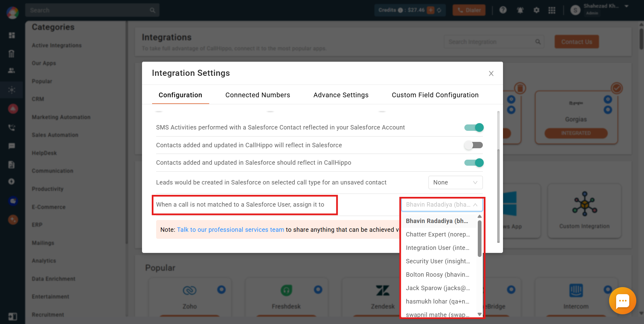Open the None call type dropdown
This screenshot has height=324, width=644.
(455, 182)
